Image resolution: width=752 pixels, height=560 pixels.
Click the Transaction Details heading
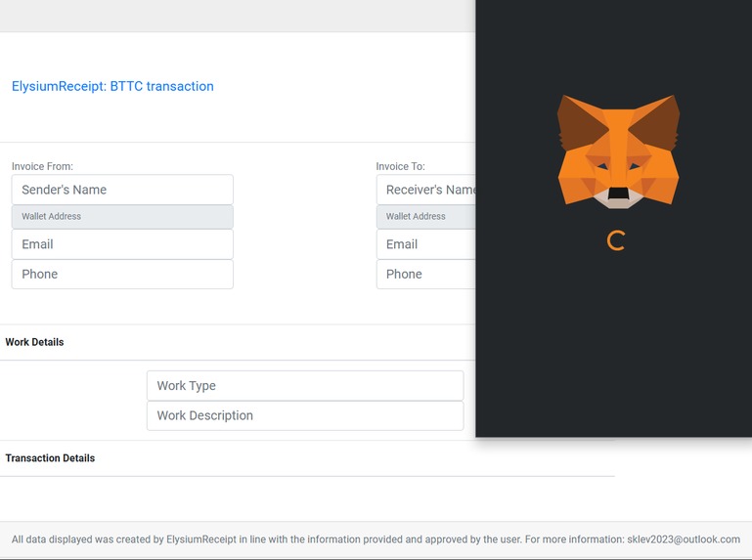tap(50, 458)
